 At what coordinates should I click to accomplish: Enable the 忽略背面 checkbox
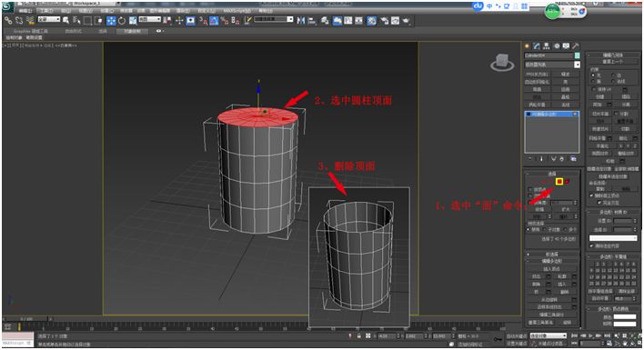[x=529, y=195]
